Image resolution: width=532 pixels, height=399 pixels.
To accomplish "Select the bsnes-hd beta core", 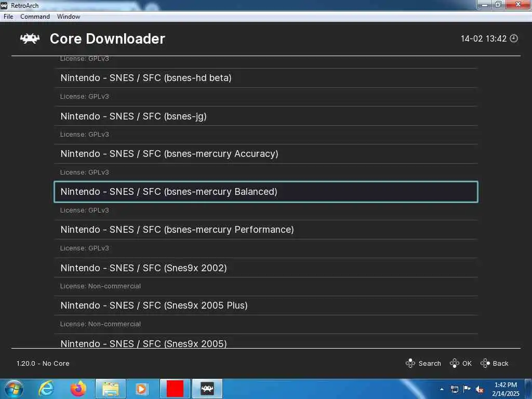I will pyautogui.click(x=266, y=78).
